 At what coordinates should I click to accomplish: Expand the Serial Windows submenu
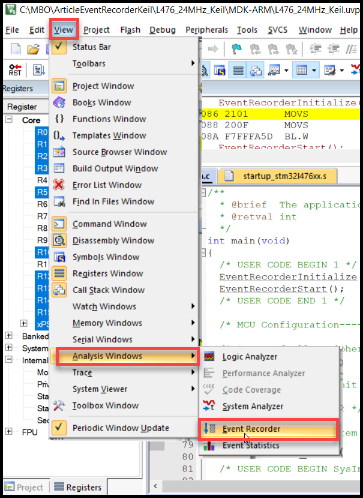[123, 339]
